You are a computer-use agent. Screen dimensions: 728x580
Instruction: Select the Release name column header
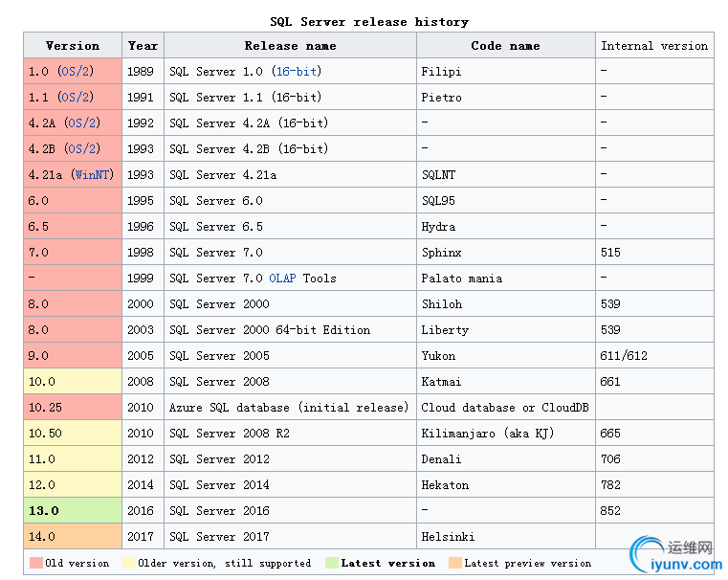click(x=290, y=46)
